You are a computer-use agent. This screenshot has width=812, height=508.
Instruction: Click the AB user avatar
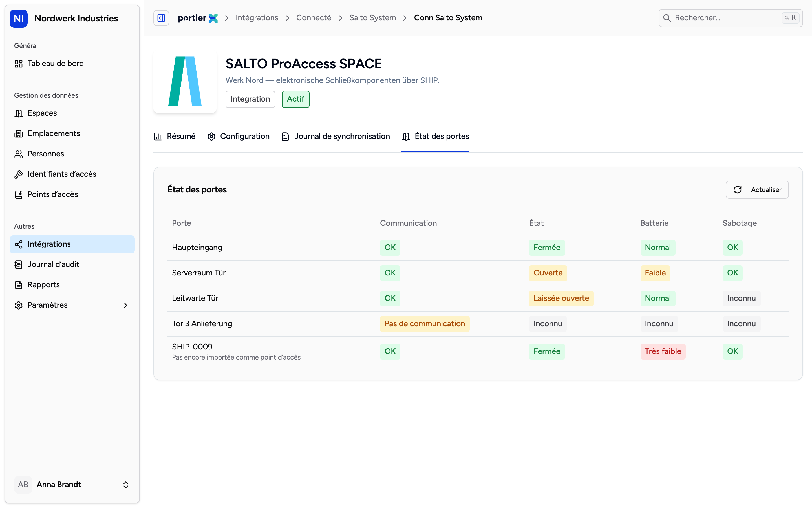(23, 485)
